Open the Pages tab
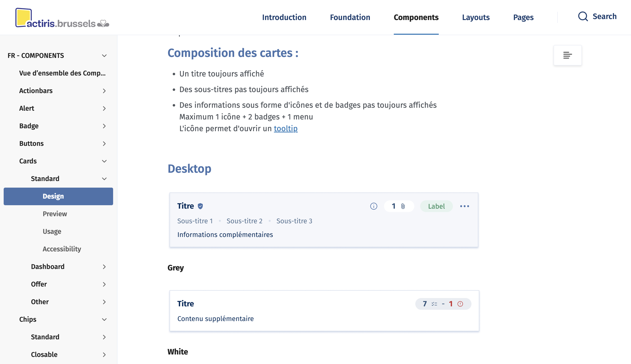The height and width of the screenshot is (364, 631). (x=523, y=17)
